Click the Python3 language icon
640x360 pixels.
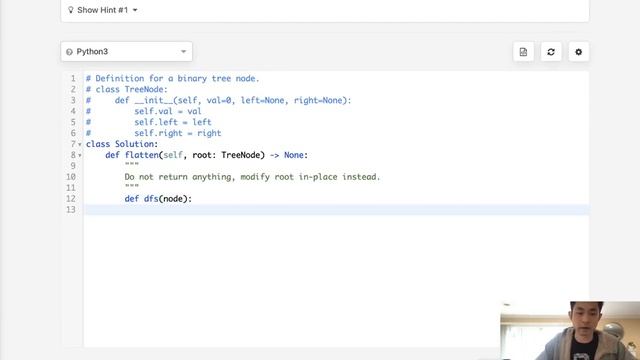click(69, 52)
